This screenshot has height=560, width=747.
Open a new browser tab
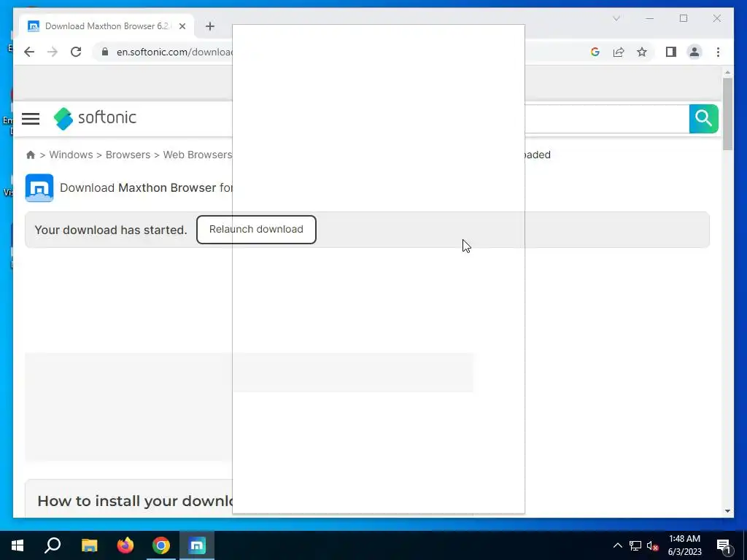click(210, 26)
